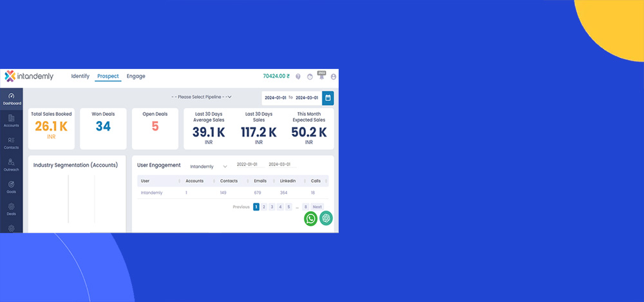Switch to the Prospect tab
644x302 pixels.
coord(108,76)
